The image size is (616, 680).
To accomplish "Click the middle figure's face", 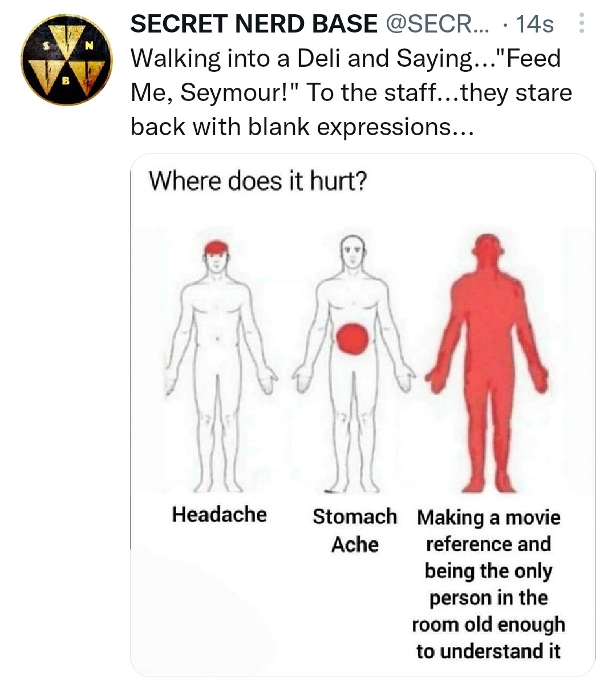I will pyautogui.click(x=353, y=253).
